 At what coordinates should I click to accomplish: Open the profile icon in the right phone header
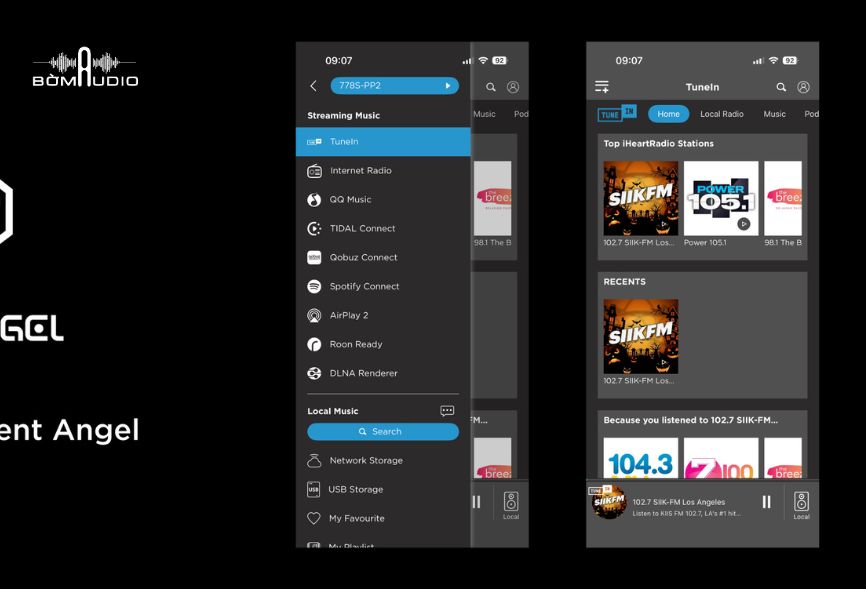tap(804, 87)
